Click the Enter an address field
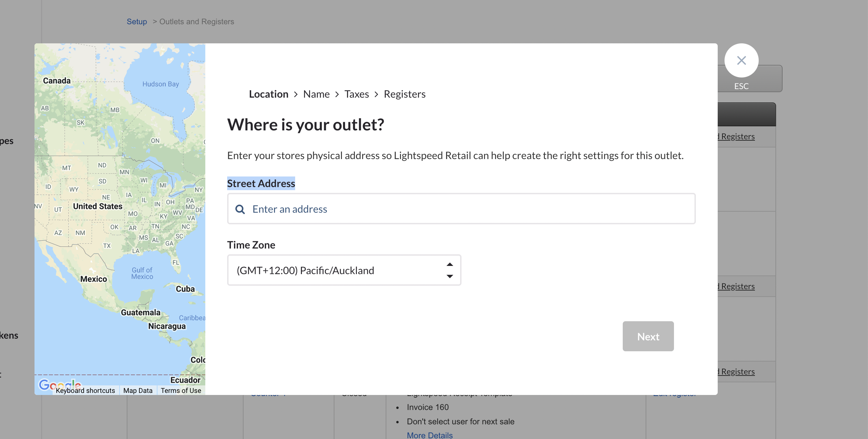 point(461,209)
